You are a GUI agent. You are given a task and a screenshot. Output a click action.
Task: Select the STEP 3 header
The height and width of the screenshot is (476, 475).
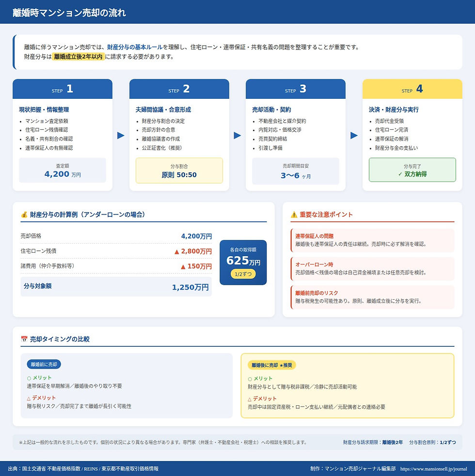coord(296,89)
